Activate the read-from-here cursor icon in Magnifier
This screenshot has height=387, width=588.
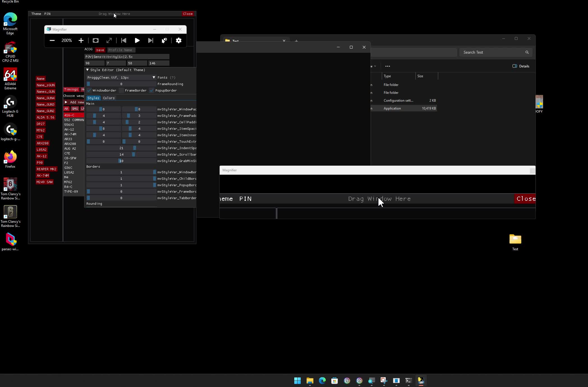[x=164, y=40]
